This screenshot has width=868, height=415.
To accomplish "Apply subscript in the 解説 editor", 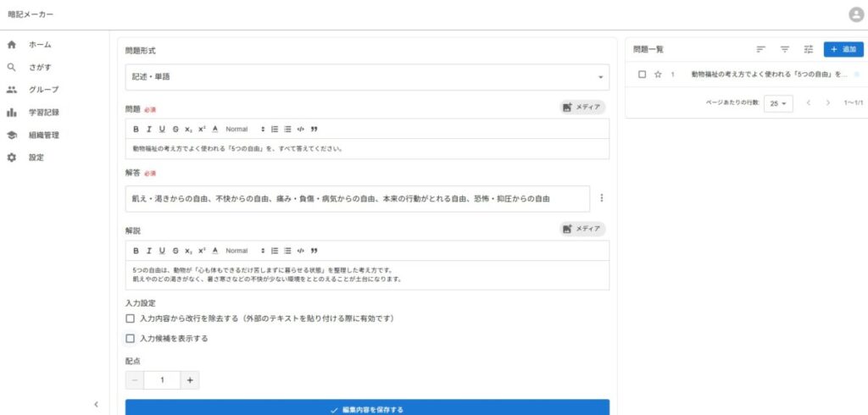I will 189,251.
